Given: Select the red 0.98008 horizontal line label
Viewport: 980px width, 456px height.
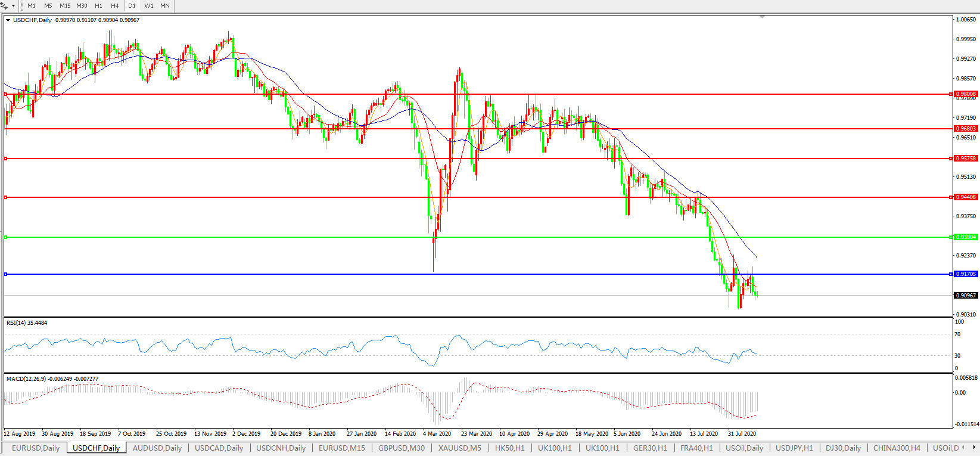Looking at the screenshot, I should tap(966, 94).
